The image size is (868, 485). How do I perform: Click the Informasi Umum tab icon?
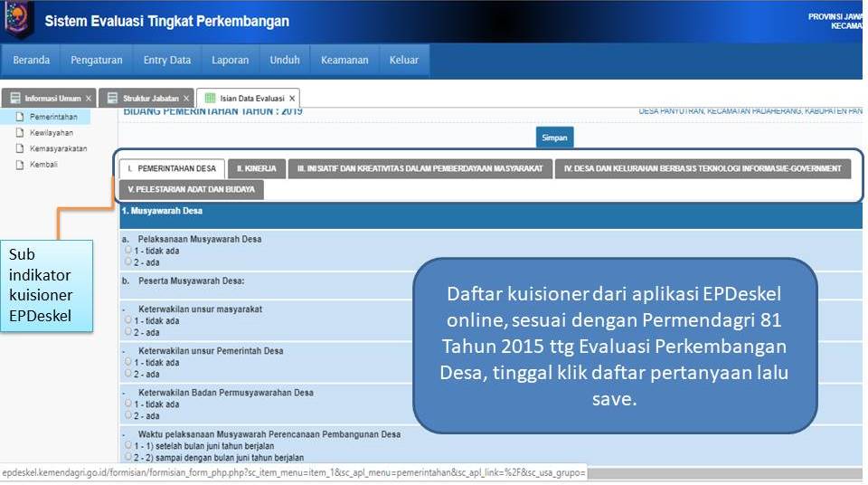(x=15, y=98)
